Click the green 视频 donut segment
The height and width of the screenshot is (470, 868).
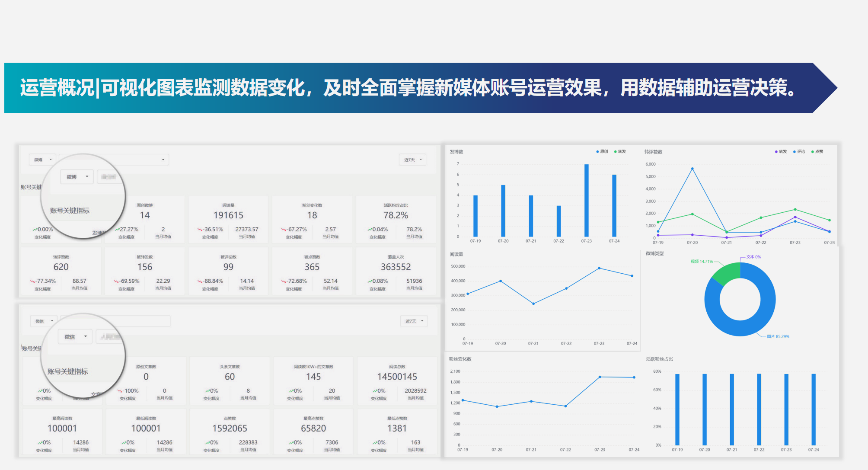coord(727,273)
